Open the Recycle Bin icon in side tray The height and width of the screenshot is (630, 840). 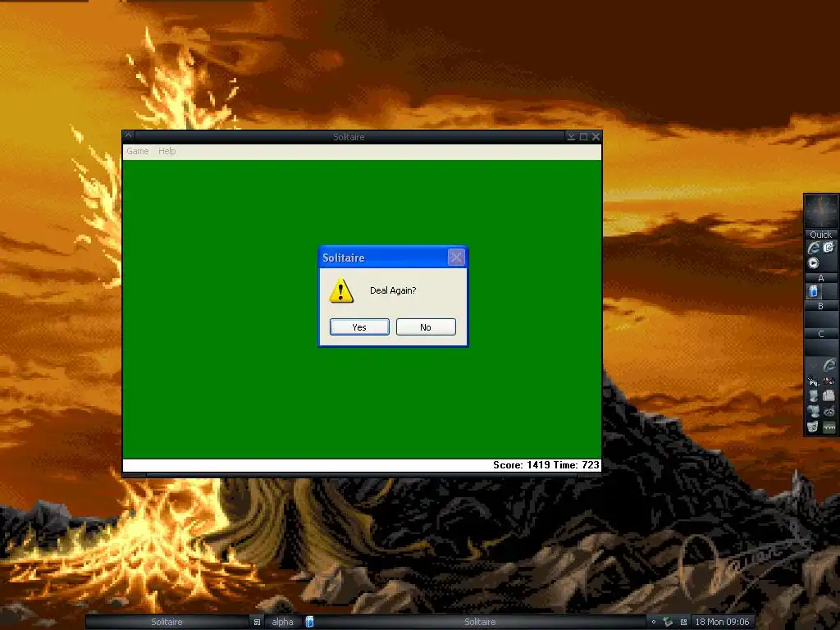click(x=813, y=427)
